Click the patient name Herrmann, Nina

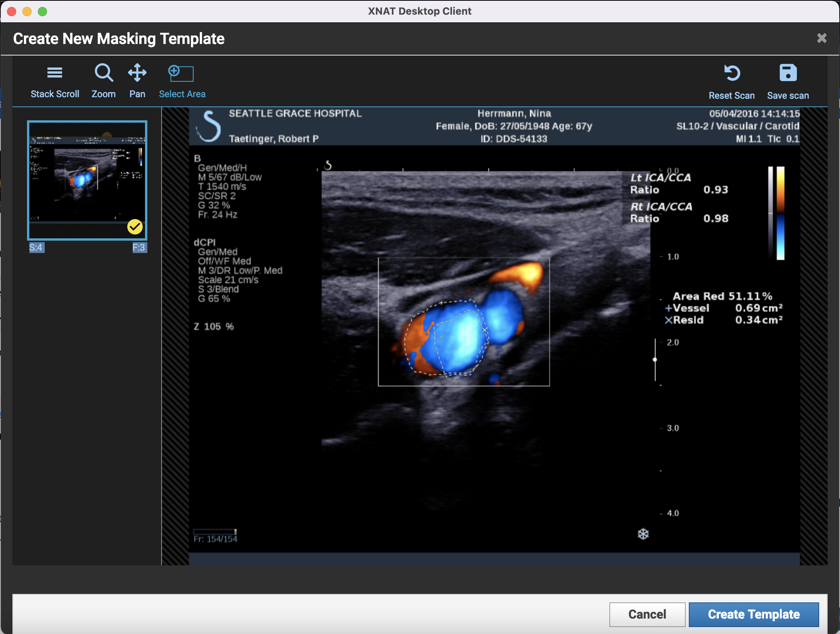[x=514, y=113]
